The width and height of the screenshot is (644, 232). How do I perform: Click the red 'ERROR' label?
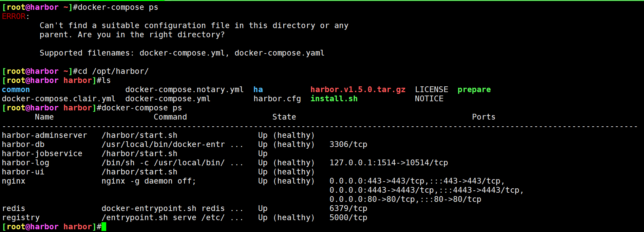coord(14,16)
